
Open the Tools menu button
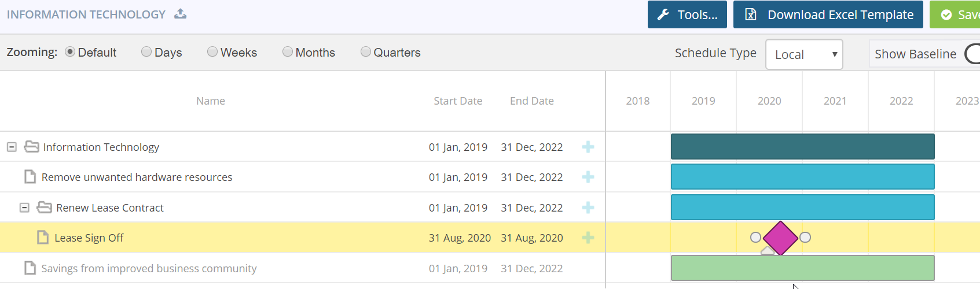687,14
